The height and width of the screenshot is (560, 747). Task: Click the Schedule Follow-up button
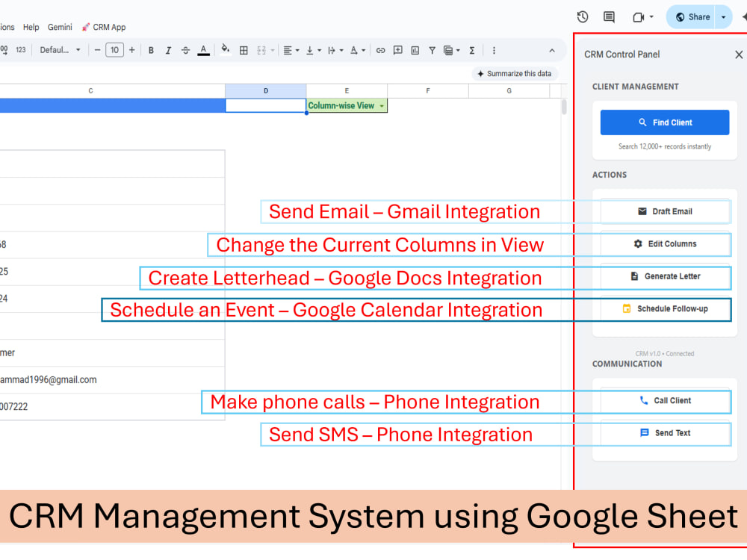[x=665, y=308]
